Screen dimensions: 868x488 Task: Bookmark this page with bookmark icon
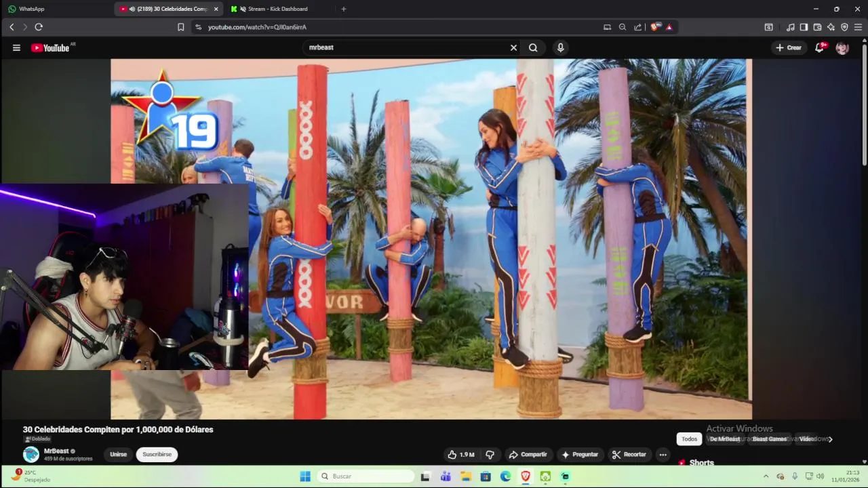point(180,27)
